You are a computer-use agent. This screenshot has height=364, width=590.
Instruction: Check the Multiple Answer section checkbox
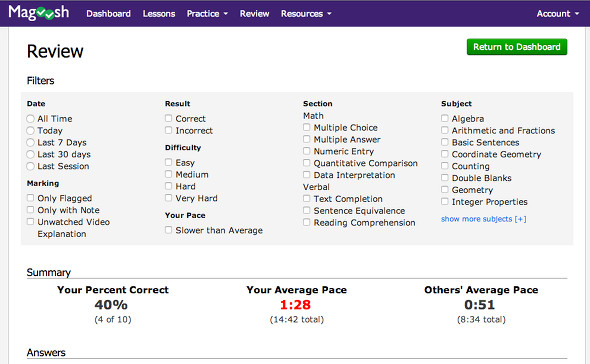point(307,139)
